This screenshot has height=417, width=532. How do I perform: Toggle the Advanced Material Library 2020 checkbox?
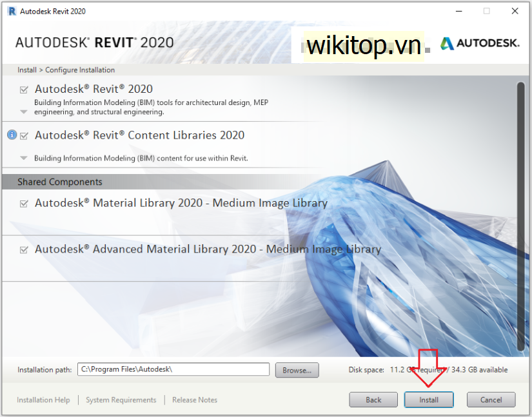point(24,250)
